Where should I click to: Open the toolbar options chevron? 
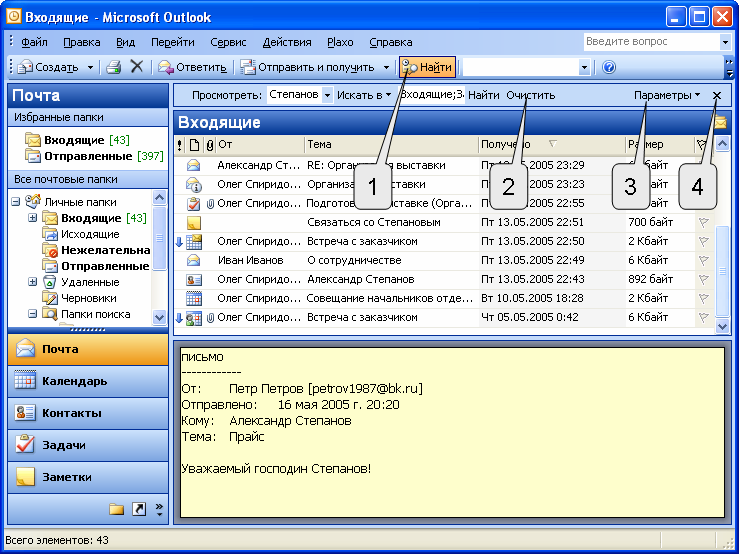click(729, 67)
